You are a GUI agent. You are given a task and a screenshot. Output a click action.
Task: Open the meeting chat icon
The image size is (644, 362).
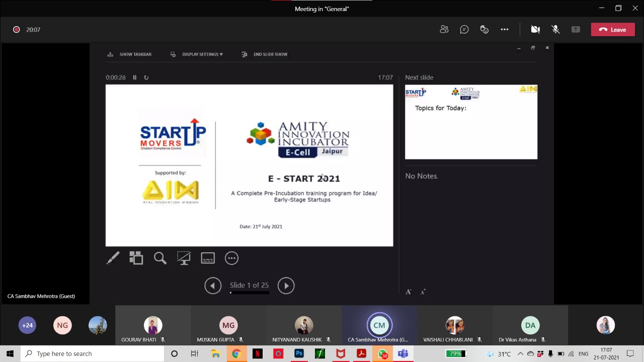click(x=464, y=30)
